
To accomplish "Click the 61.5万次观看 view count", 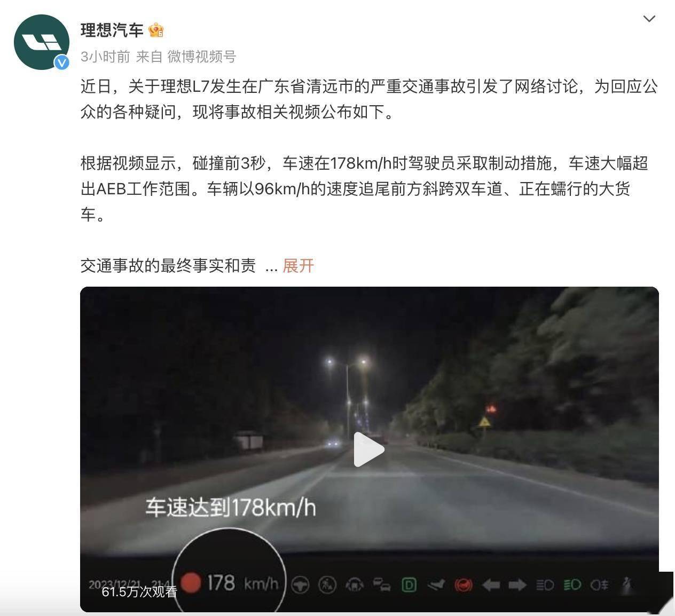I will (139, 591).
